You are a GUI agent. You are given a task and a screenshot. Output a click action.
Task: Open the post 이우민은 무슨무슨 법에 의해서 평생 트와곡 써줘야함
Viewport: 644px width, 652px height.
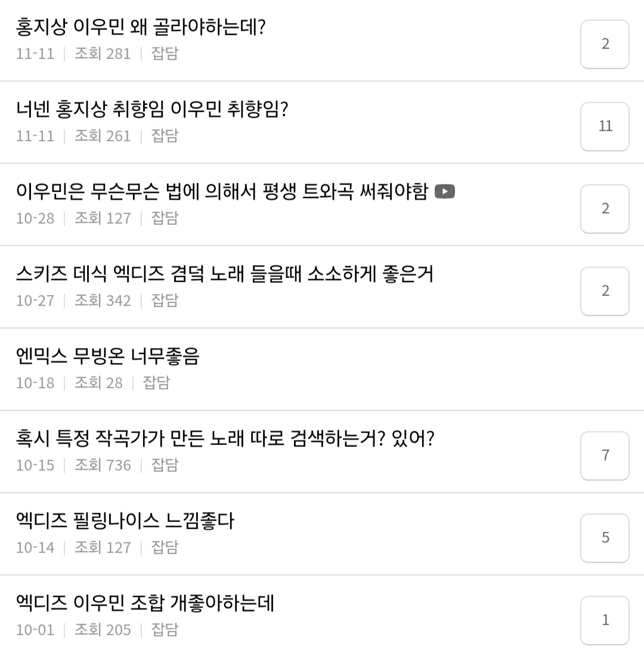pos(222,191)
